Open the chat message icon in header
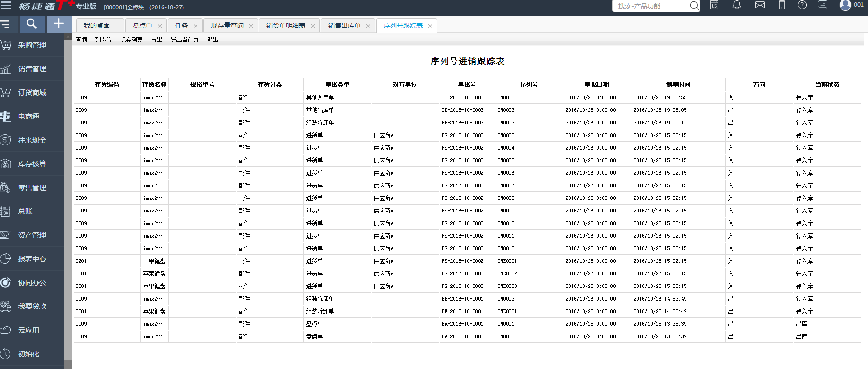This screenshot has width=868, height=369. (x=823, y=6)
